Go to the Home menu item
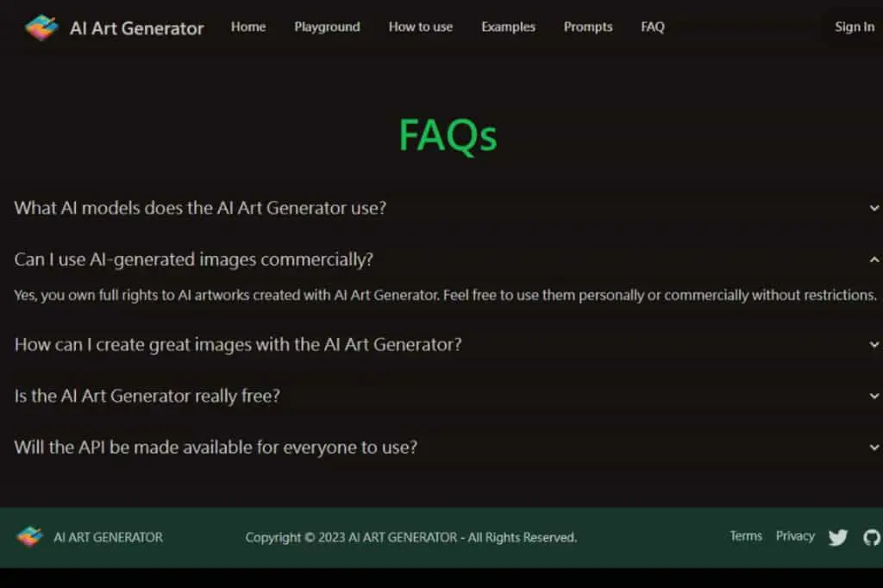Image resolution: width=883 pixels, height=588 pixels. point(248,27)
